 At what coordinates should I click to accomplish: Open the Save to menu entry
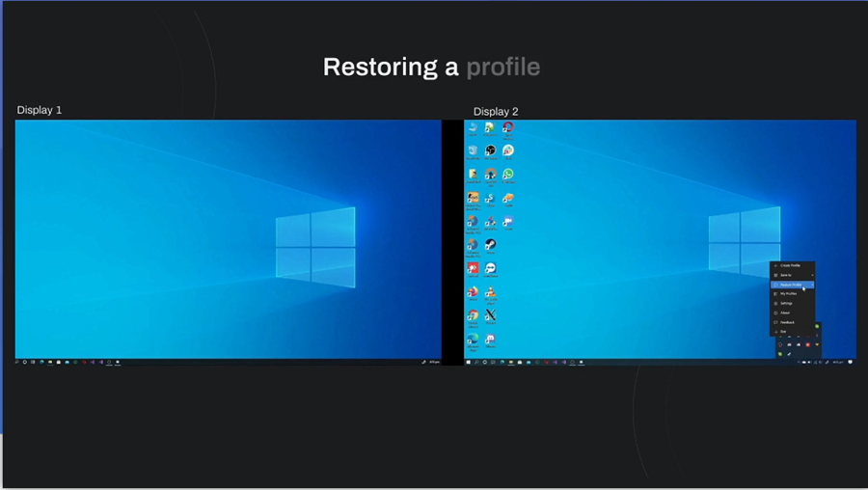pyautogui.click(x=792, y=275)
